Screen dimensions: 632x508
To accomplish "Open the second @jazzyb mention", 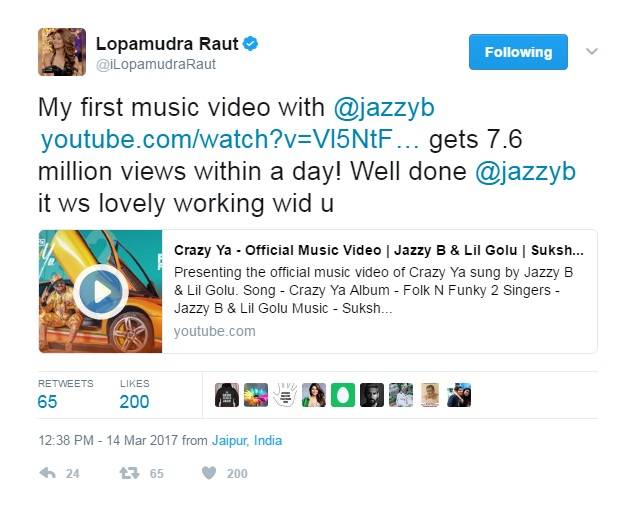I will 525,171.
